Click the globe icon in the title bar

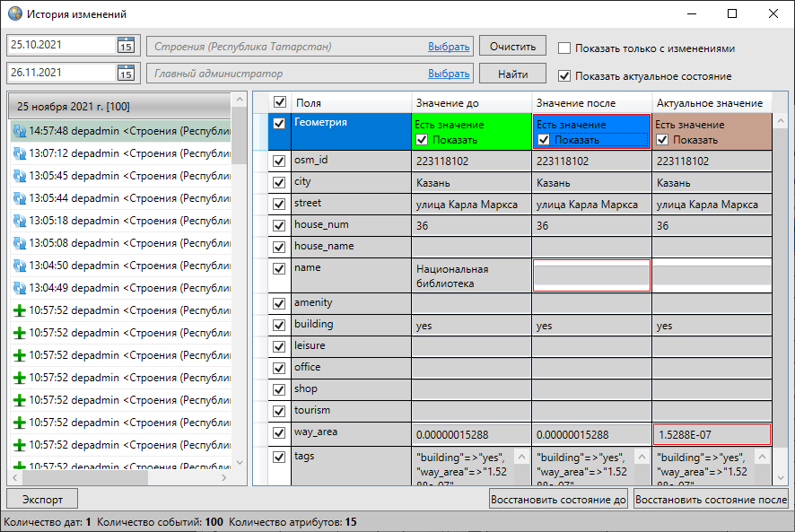[x=14, y=14]
